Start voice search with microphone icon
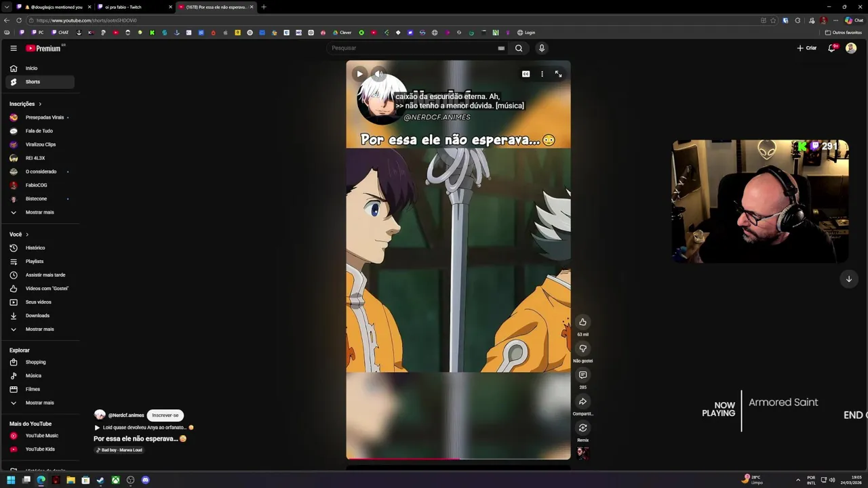868x488 pixels. point(541,48)
